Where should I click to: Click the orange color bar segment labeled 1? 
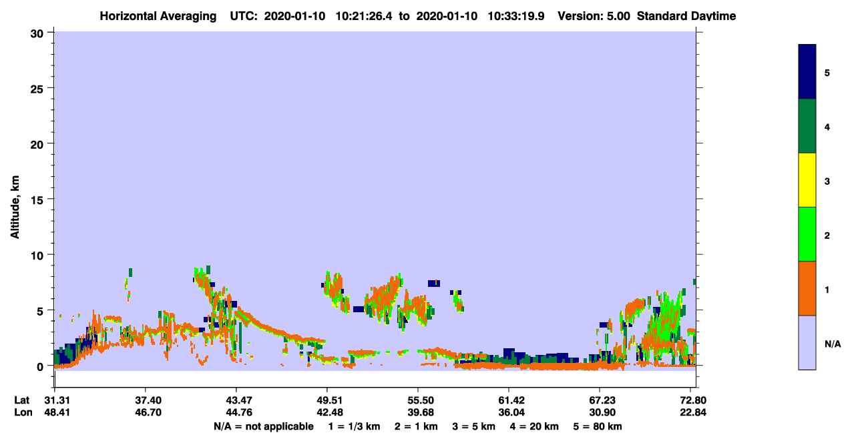point(807,288)
